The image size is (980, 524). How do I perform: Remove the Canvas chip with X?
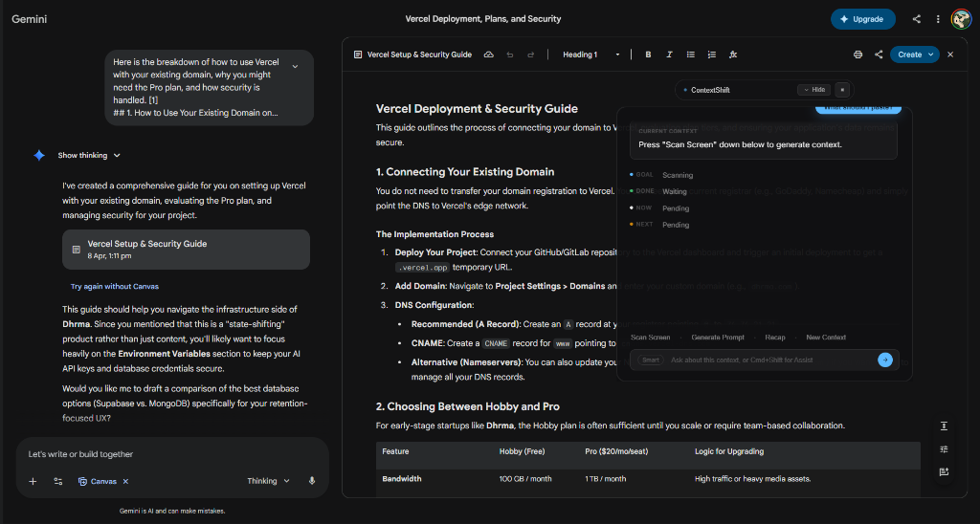coord(125,482)
